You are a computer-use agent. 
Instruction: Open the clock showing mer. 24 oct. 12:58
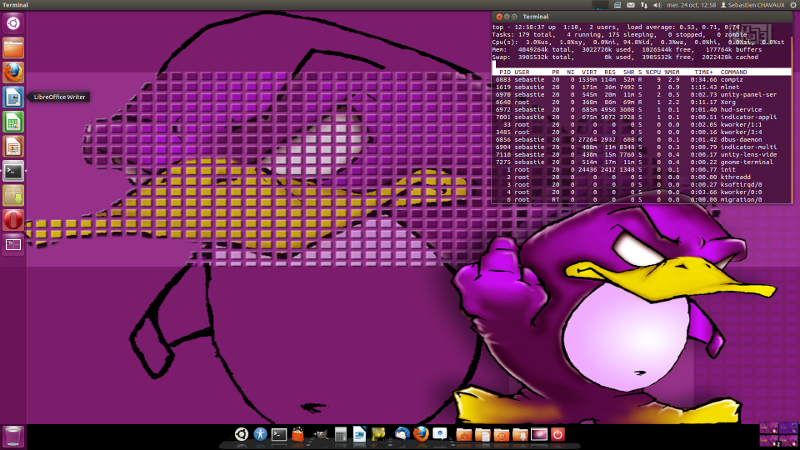(x=691, y=5)
